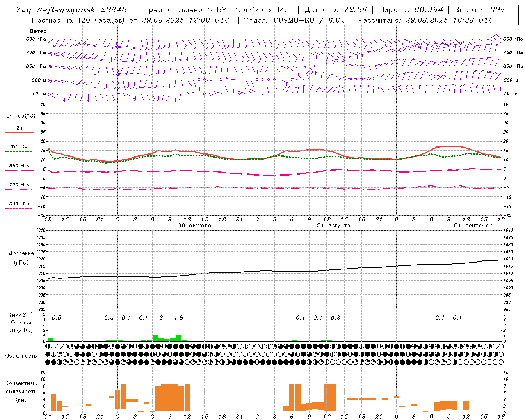Click the Ветер panel label
The image size is (525, 420).
pos(38,31)
